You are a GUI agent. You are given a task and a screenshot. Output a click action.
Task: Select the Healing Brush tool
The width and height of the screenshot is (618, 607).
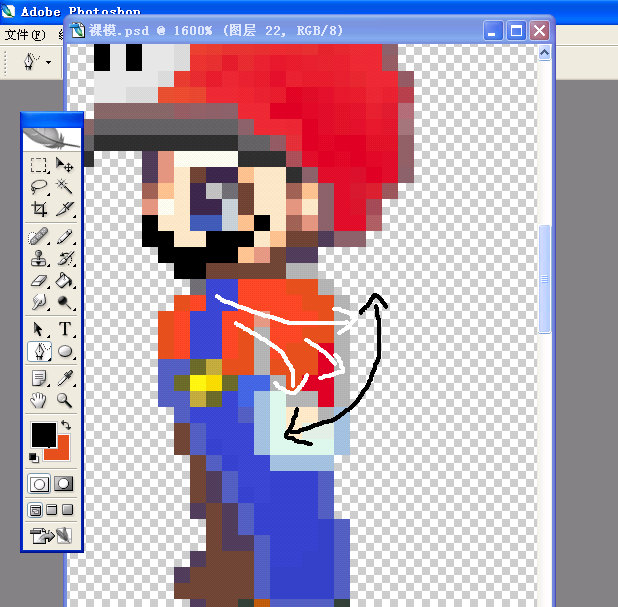(x=39, y=237)
